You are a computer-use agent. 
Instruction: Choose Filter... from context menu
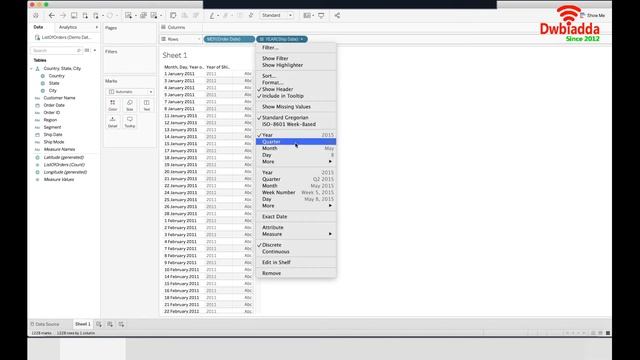[x=270, y=48]
